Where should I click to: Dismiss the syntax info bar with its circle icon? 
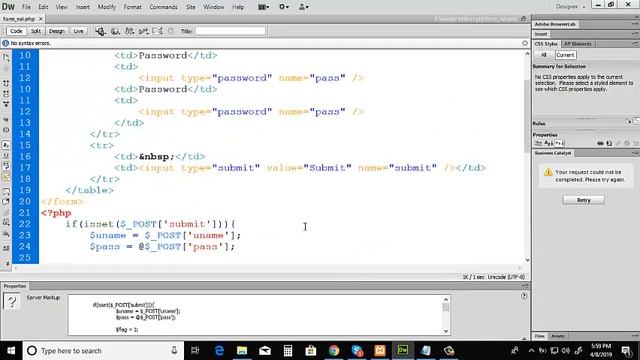[x=525, y=43]
